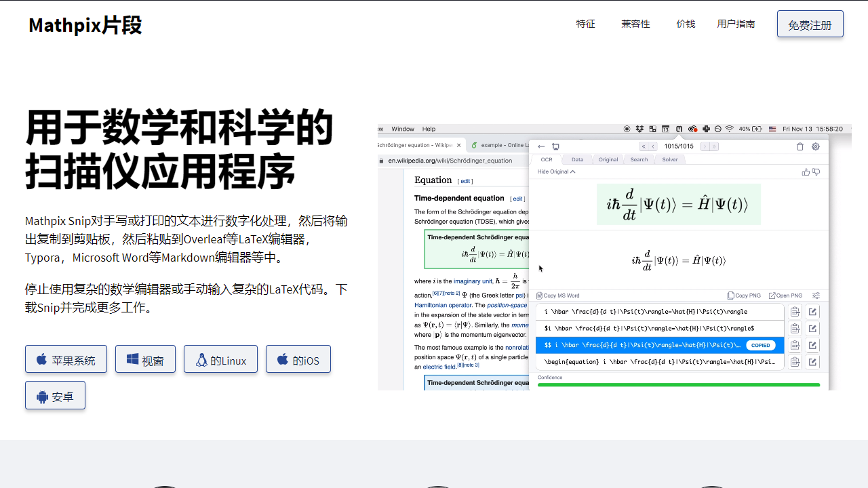Click the Copy MS Word icon
Screen dimensions: 868x488
click(538, 295)
